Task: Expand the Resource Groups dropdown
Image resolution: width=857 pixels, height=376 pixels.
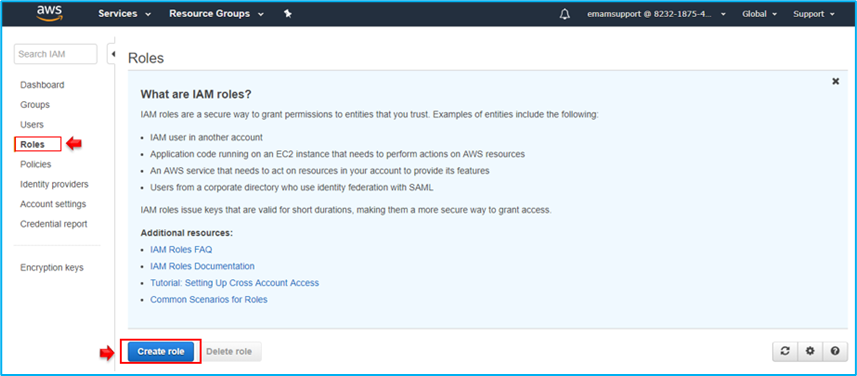Action: 216,14
